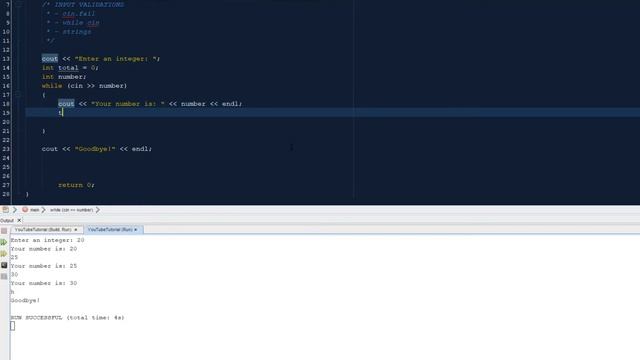Click the '25' input line in output
Screen dimensions: 640x360
(14, 257)
